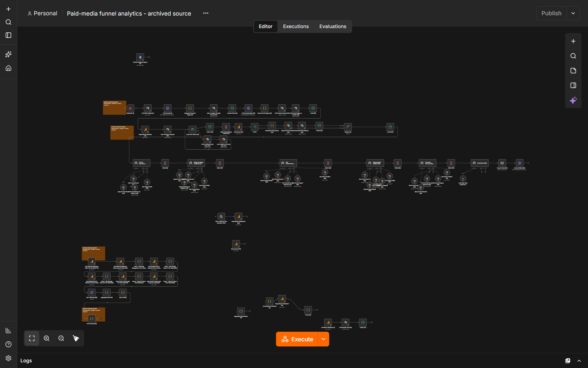This screenshot has width=588, height=368.
Task: Click the Publish button
Action: coord(551,13)
